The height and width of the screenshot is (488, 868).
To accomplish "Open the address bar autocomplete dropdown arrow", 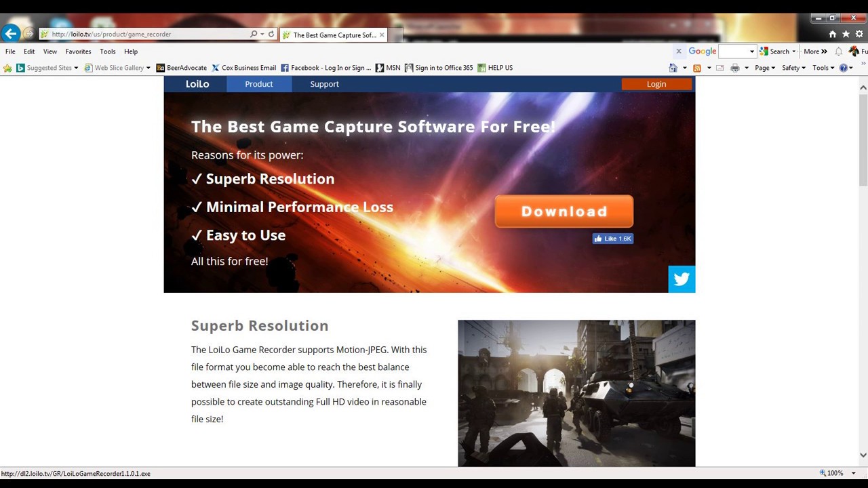I will [262, 34].
